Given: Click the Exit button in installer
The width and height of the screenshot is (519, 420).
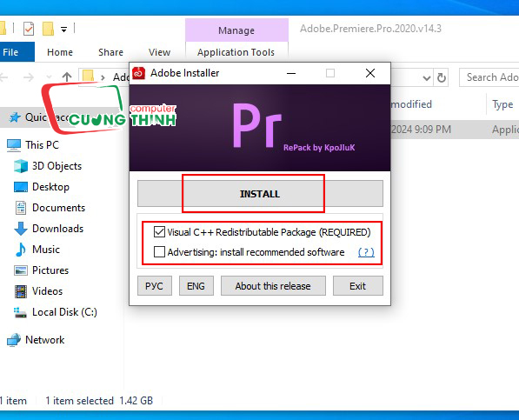Looking at the screenshot, I should coord(358,285).
